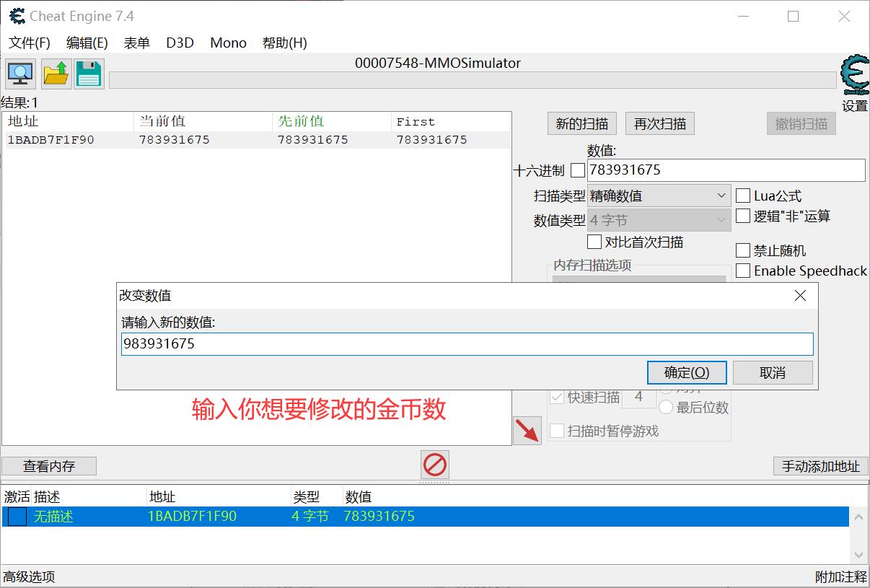Open the 表单 menu
Screen dimensions: 870x588
137,43
